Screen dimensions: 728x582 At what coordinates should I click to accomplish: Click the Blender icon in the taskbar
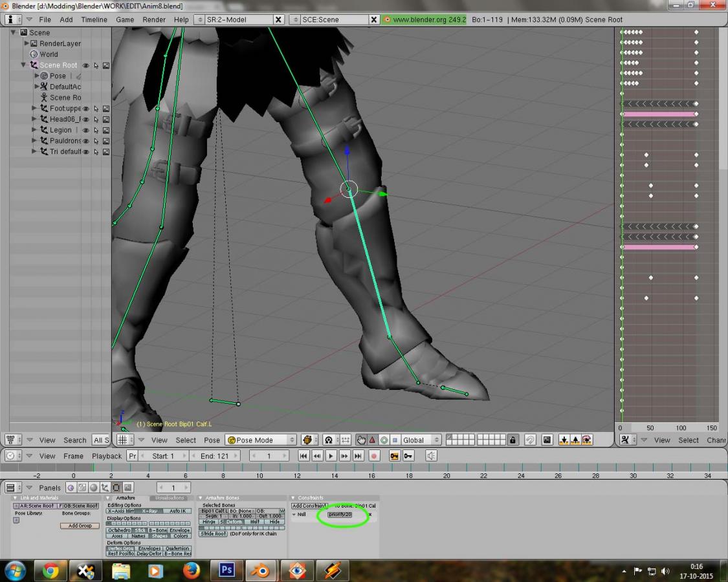262,570
